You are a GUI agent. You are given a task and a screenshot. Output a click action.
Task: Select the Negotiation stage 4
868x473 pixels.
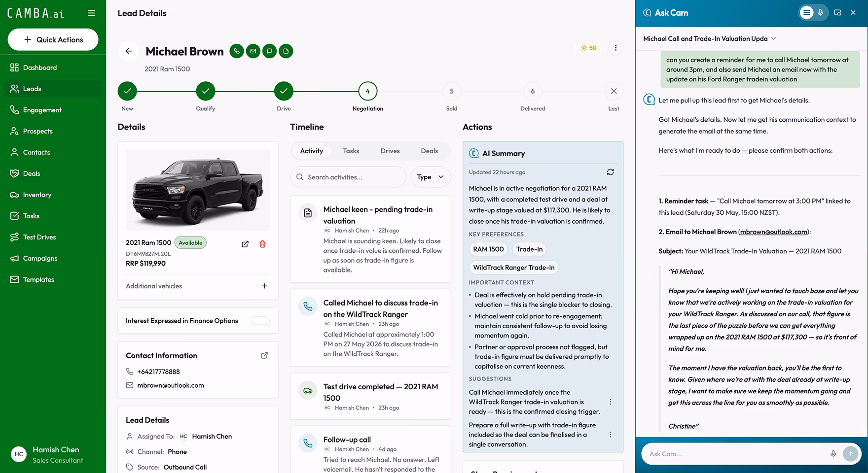coord(367,91)
